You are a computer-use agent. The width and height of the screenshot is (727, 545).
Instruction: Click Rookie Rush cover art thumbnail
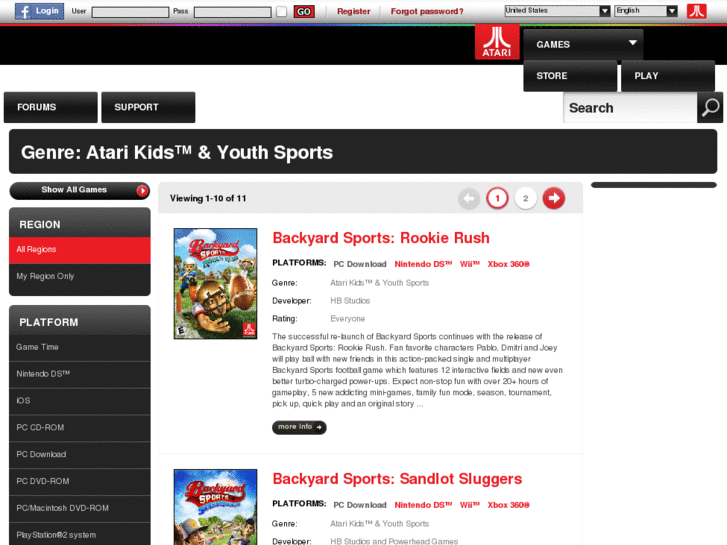pos(215,283)
